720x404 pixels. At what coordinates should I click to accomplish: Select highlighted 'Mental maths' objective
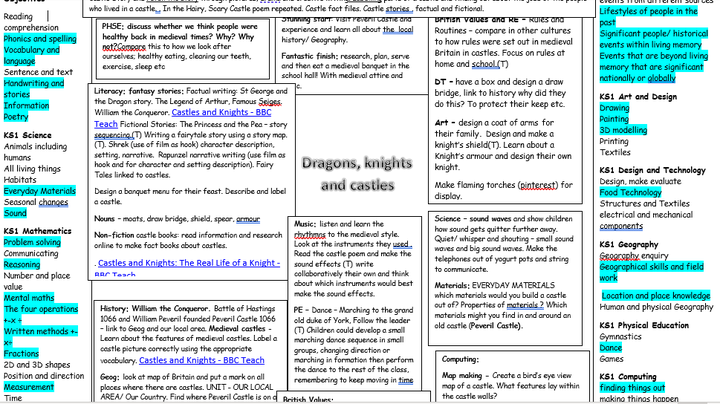29,298
